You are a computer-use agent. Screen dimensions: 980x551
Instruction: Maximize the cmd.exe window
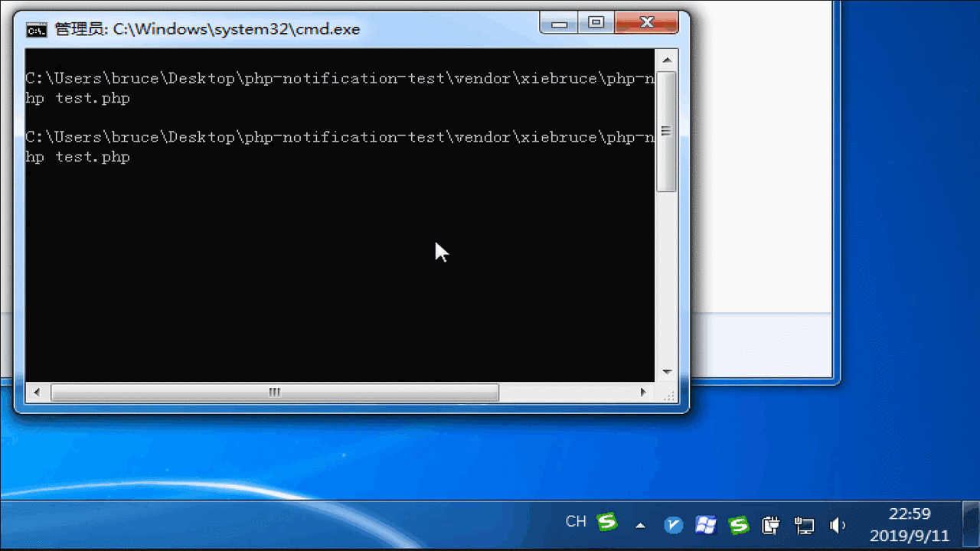(596, 23)
